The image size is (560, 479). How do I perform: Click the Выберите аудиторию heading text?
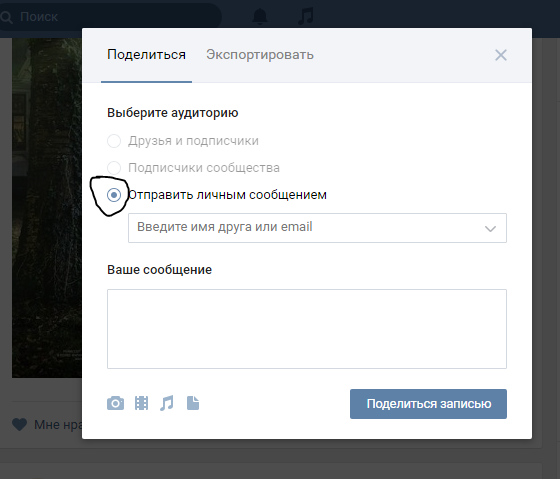tap(172, 113)
